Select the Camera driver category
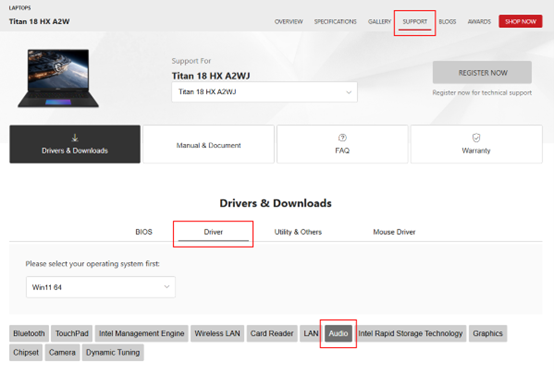 pyautogui.click(x=62, y=352)
